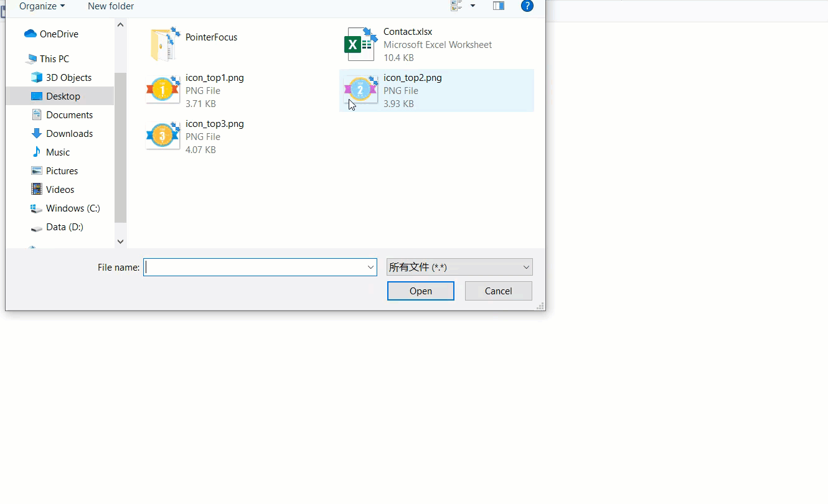828x504 pixels.
Task: Click the Downloads sidebar icon
Action: pos(36,133)
